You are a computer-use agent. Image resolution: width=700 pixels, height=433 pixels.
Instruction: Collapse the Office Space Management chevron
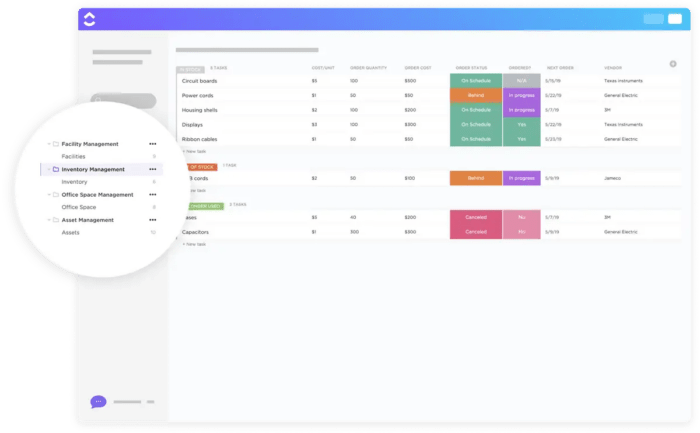coord(49,195)
